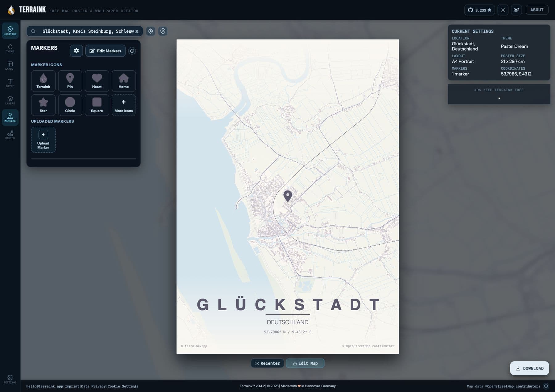The image size is (555, 392).
Task: Choose the Star marker icon
Action: (x=43, y=105)
